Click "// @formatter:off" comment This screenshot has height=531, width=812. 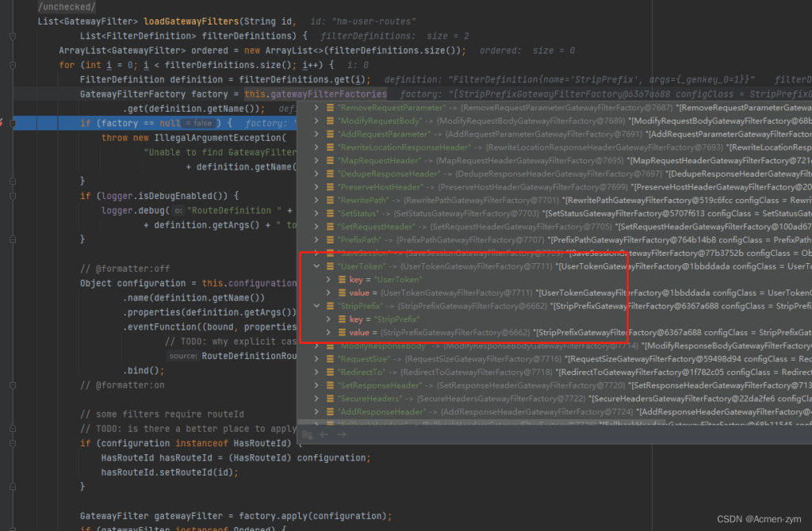(124, 269)
